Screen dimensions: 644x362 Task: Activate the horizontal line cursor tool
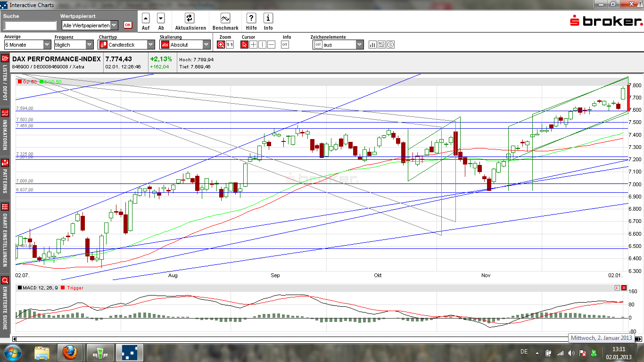271,44
